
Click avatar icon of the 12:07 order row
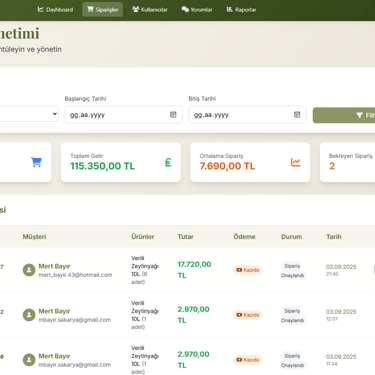pos(29,315)
